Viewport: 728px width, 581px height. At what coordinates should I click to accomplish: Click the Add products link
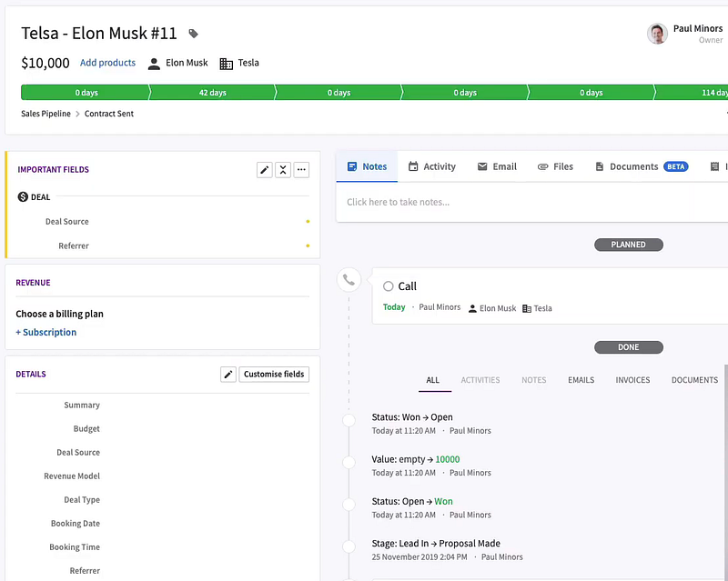click(x=107, y=63)
